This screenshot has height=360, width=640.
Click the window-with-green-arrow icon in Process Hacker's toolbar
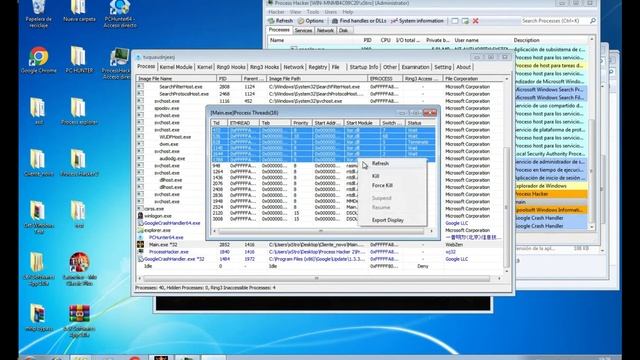click(465, 21)
